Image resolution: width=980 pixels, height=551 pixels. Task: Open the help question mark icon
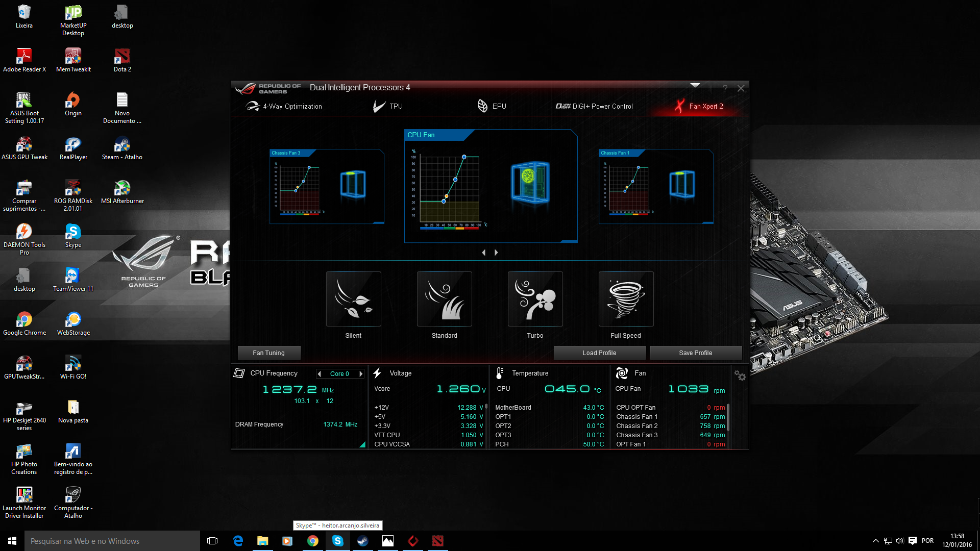[725, 88]
